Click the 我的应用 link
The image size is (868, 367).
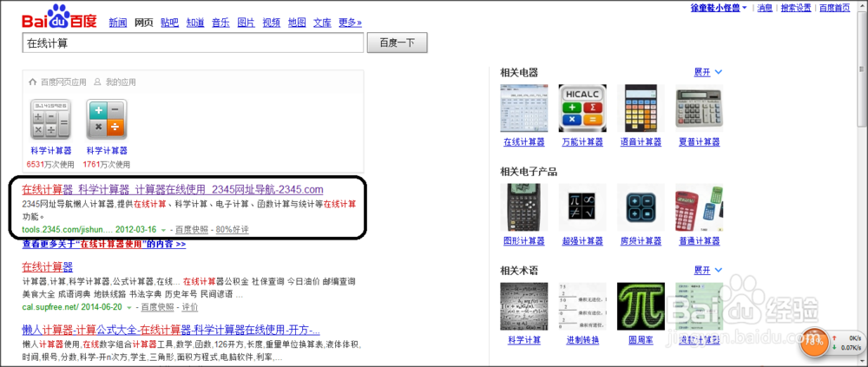[121, 82]
